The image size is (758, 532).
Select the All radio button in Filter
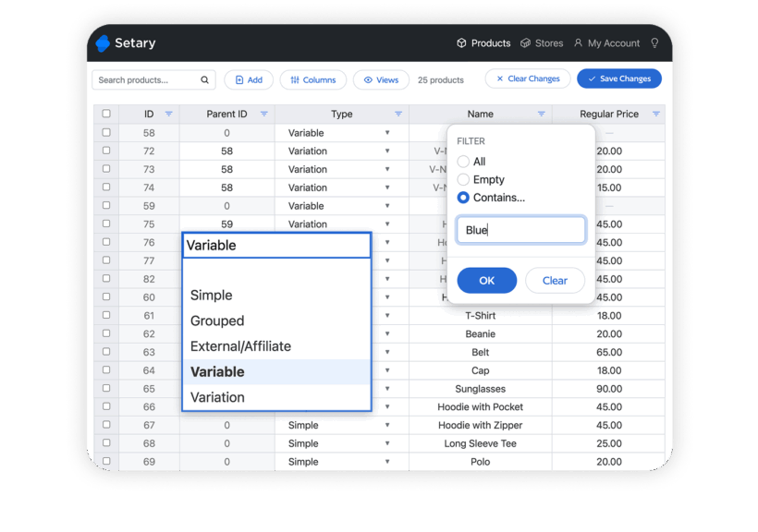464,161
